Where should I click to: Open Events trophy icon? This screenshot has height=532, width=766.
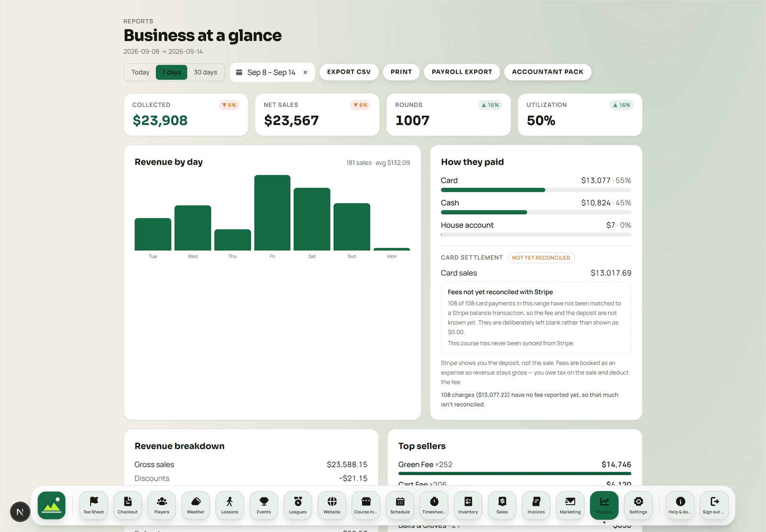263,505
